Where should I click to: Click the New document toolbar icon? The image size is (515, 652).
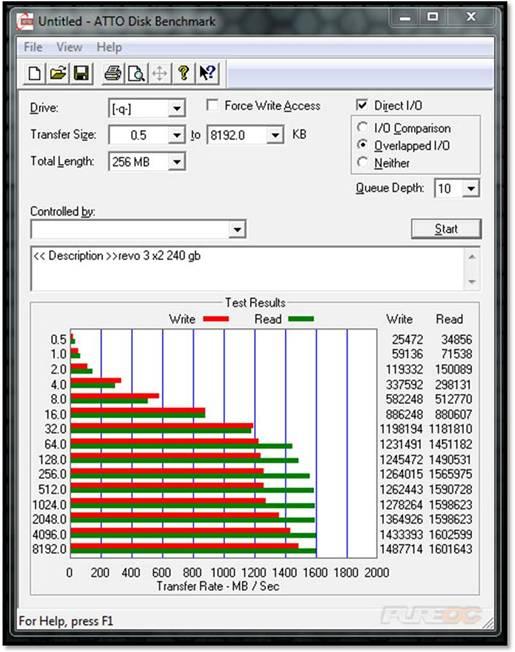point(34,73)
